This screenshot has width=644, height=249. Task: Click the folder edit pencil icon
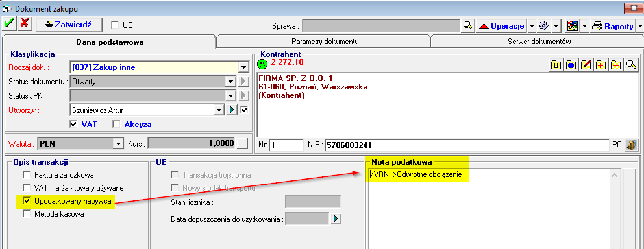click(x=586, y=65)
